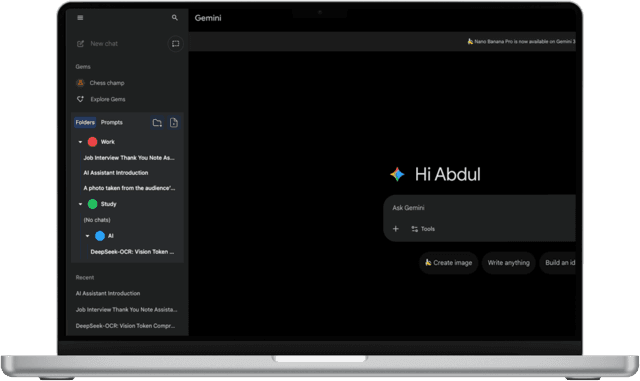Open recent chat AI Assistant Introduction
The height and width of the screenshot is (381, 640).
click(x=108, y=294)
